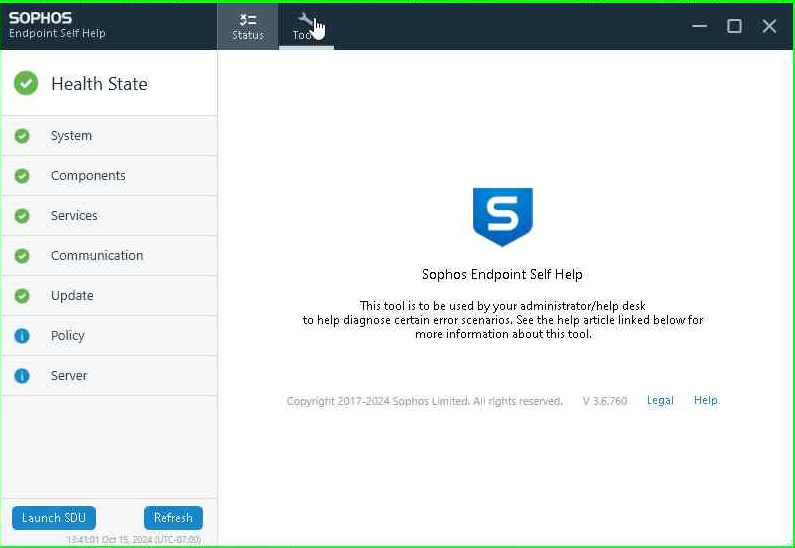Viewport: 795px width, 548px height.
Task: Click the System green check icon
Action: click(22, 136)
